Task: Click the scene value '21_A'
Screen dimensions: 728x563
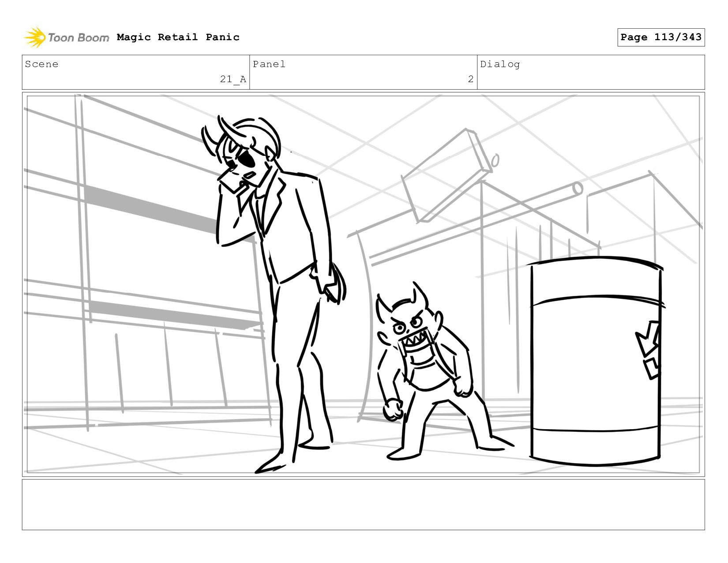Action: click(x=233, y=79)
